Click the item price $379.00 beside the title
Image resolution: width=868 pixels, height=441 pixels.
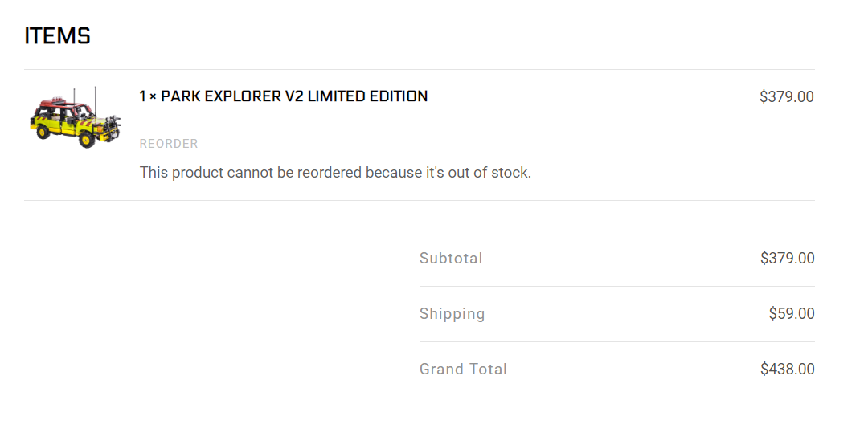[787, 97]
